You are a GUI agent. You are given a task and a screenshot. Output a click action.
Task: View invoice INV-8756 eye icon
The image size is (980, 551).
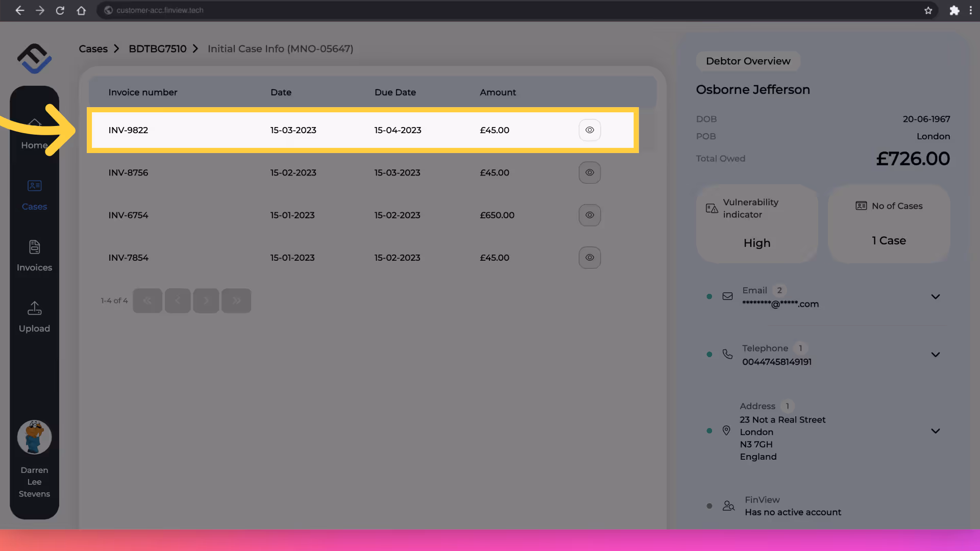coord(590,172)
